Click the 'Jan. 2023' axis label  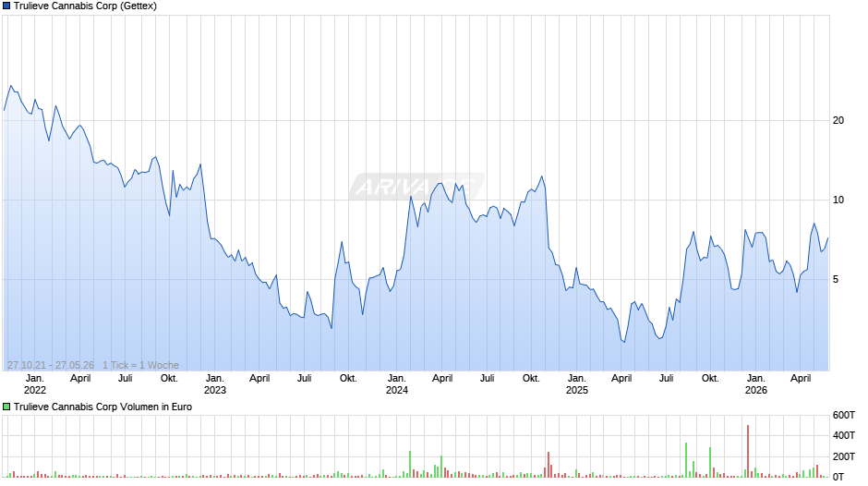(x=215, y=384)
